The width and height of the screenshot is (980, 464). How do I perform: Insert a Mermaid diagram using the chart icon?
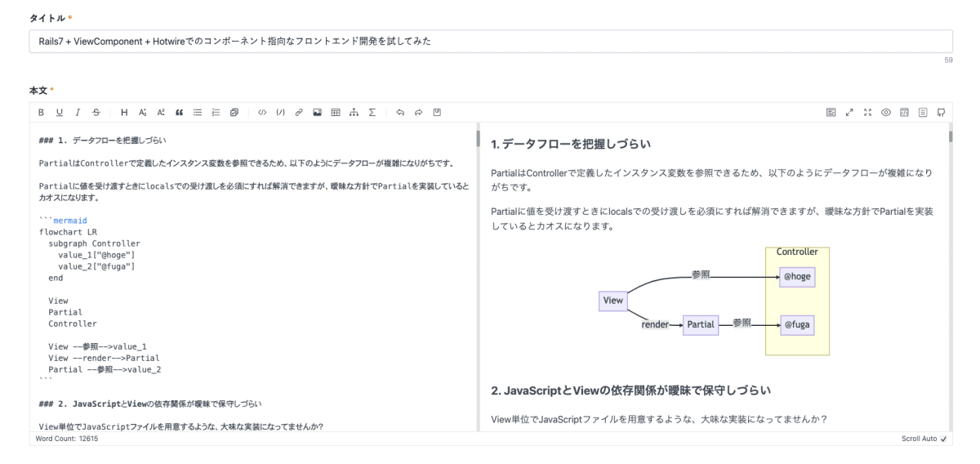pos(354,111)
